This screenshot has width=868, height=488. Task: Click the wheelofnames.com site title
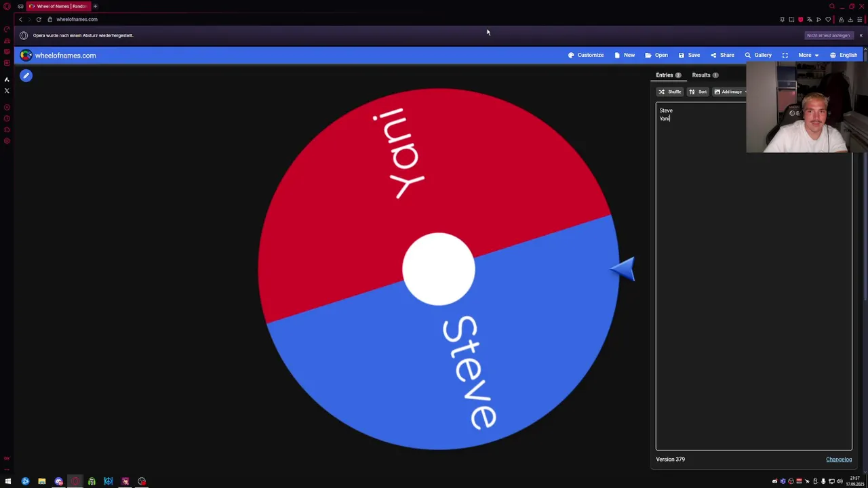[65, 56]
